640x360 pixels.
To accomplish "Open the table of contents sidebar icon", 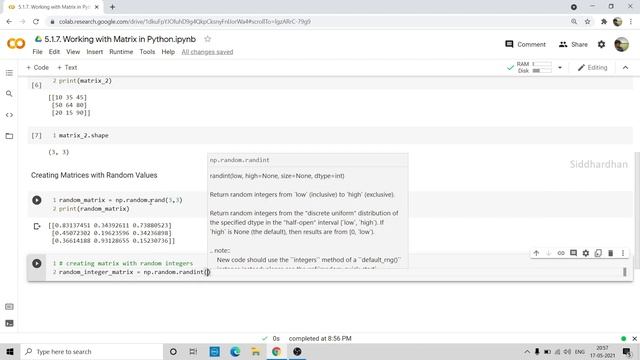I will tap(9, 73).
